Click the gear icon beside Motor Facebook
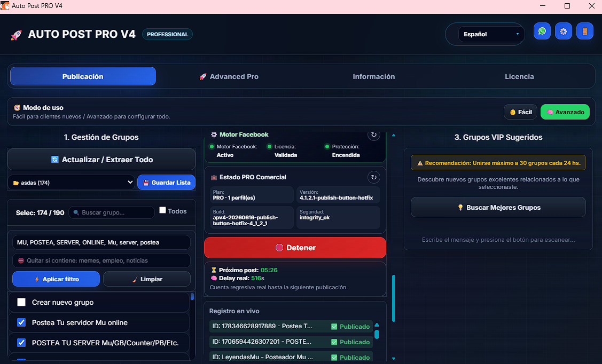Image resolution: width=602 pixels, height=364 pixels. (x=214, y=134)
